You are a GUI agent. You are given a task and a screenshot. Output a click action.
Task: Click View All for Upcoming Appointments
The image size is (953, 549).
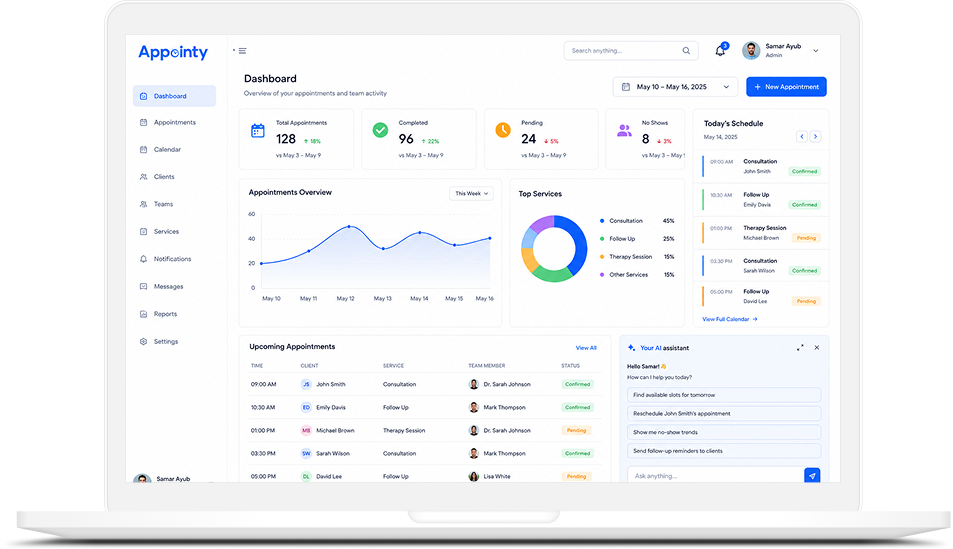click(x=586, y=348)
